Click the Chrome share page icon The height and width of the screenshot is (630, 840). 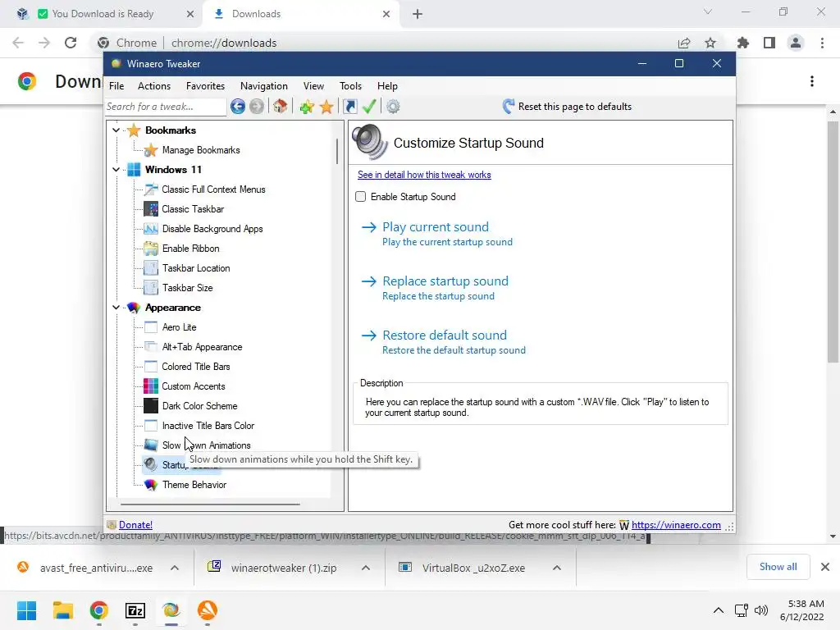pos(683,43)
